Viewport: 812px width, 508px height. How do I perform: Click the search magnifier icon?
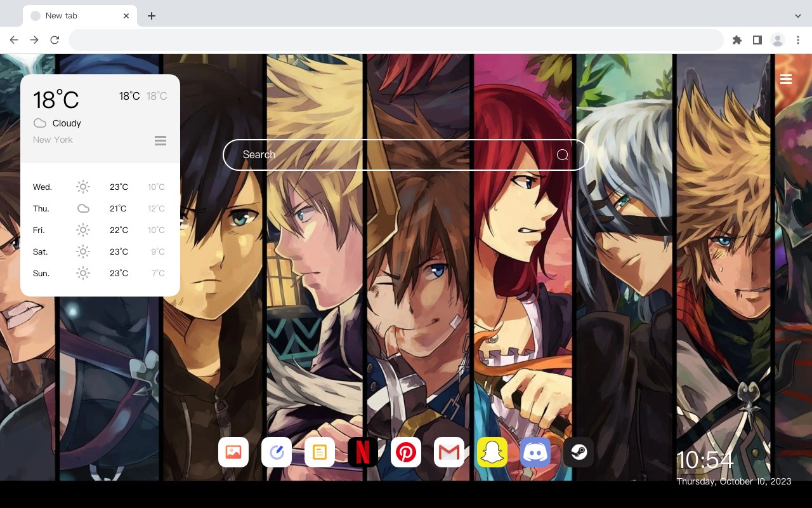[x=563, y=155]
